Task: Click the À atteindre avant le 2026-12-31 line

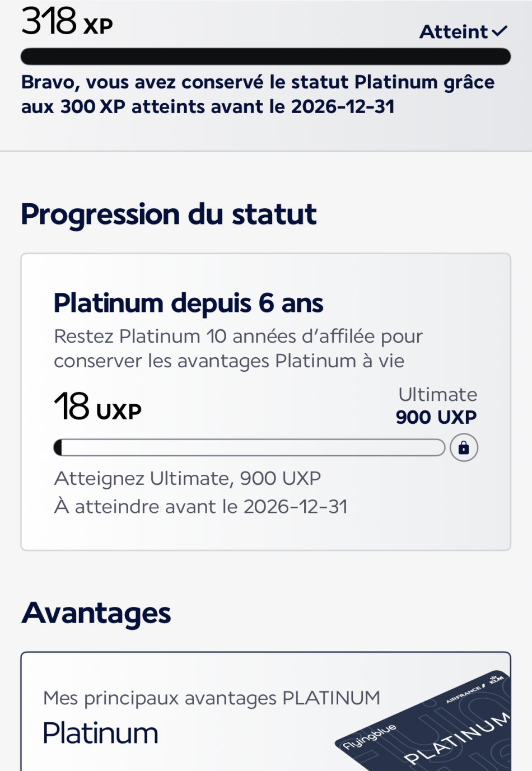Action: [x=200, y=507]
